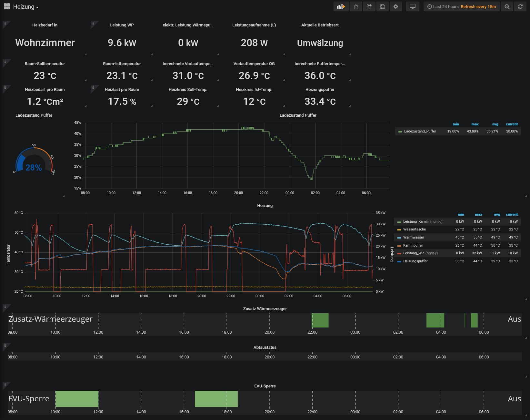530x420 pixels.
Task: Zoom out time range magnifier
Action: 507,6
